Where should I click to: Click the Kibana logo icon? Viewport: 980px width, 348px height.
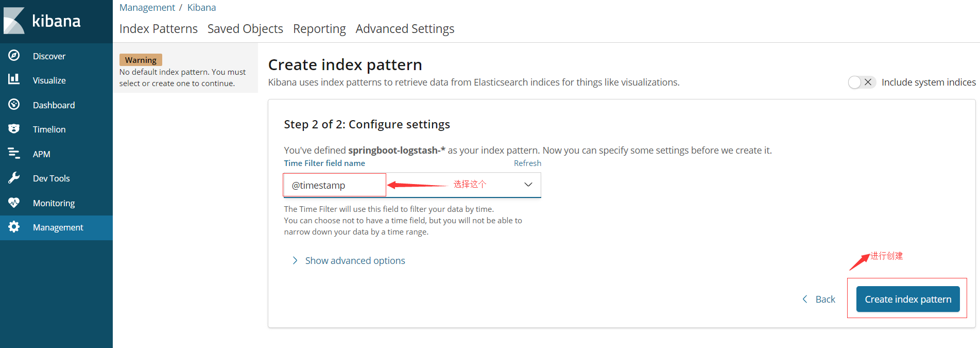point(14,21)
